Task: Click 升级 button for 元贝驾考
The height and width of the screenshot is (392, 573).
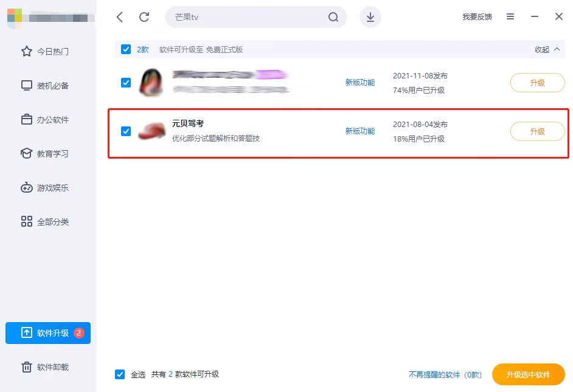Action: [537, 131]
